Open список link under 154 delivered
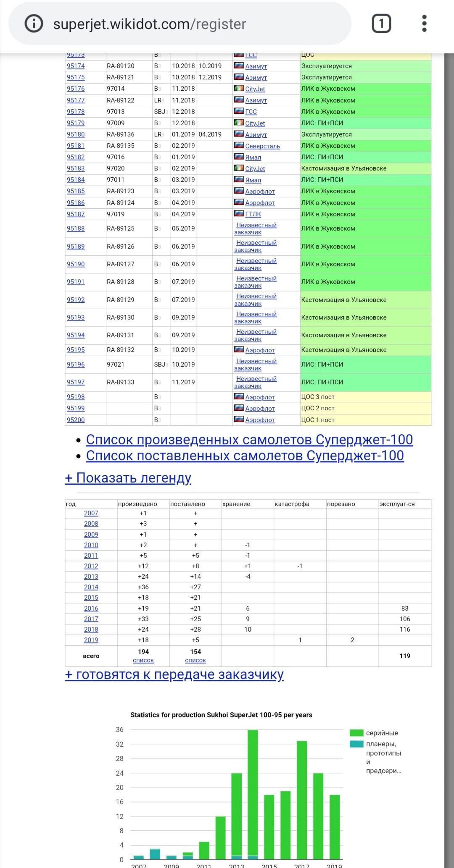 click(195, 661)
